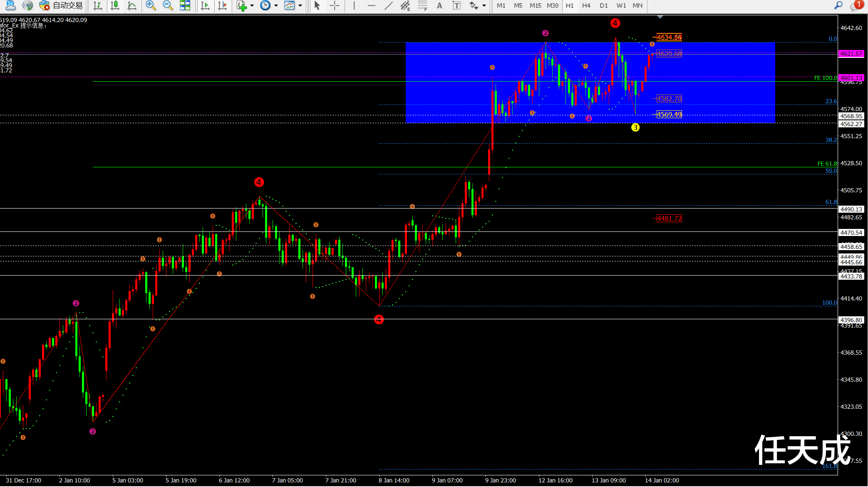Open the indicators list dropdown arrow

click(252, 6)
